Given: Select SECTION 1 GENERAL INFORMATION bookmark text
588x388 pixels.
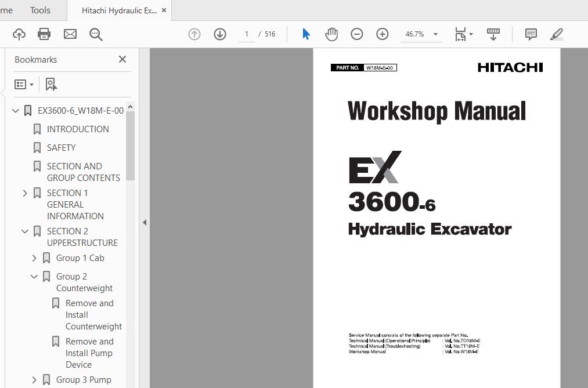Looking at the screenshot, I should 75,205.
